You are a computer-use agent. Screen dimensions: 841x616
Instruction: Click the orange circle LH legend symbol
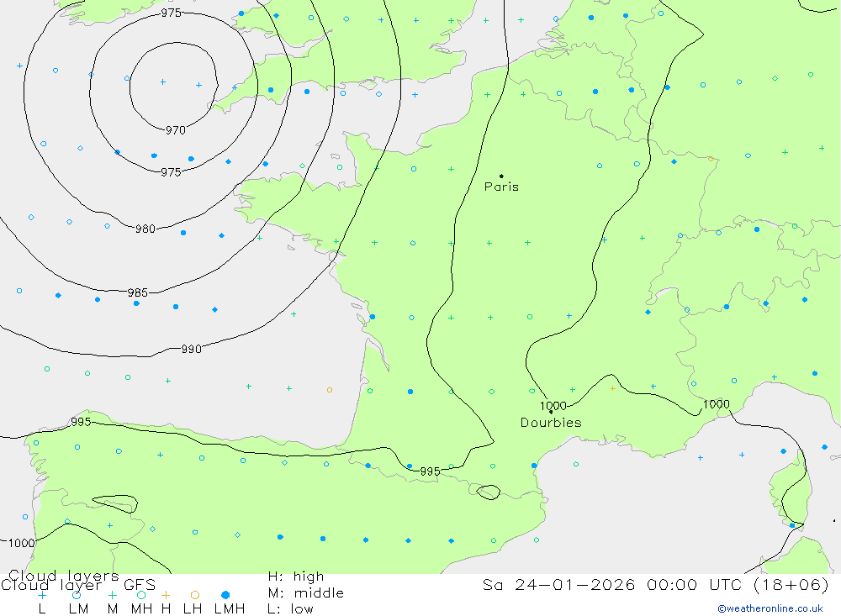195,595
